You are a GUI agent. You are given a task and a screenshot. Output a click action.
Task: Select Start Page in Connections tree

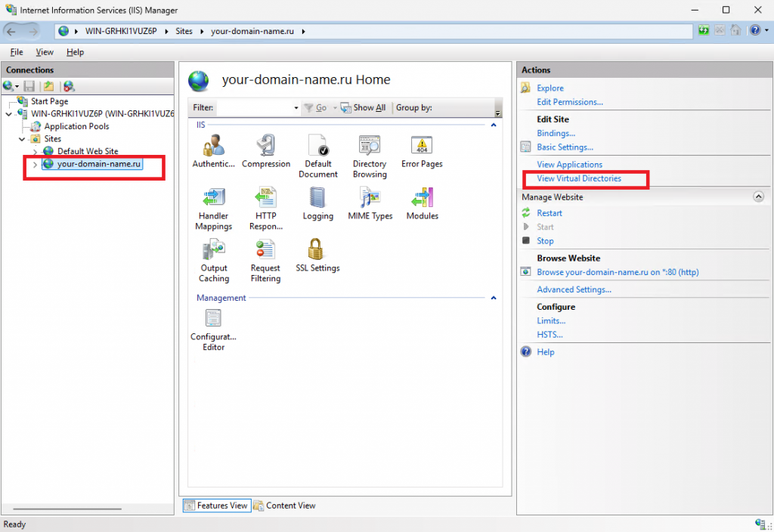click(x=49, y=101)
